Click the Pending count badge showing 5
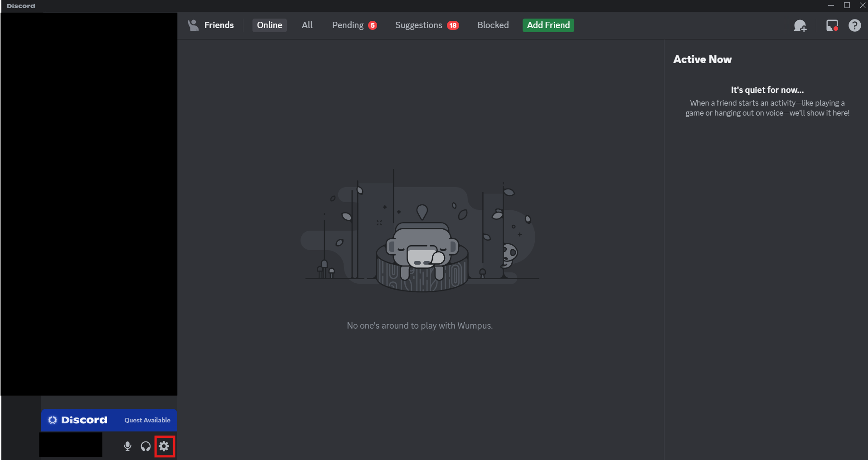Image resolution: width=868 pixels, height=460 pixels. click(372, 25)
